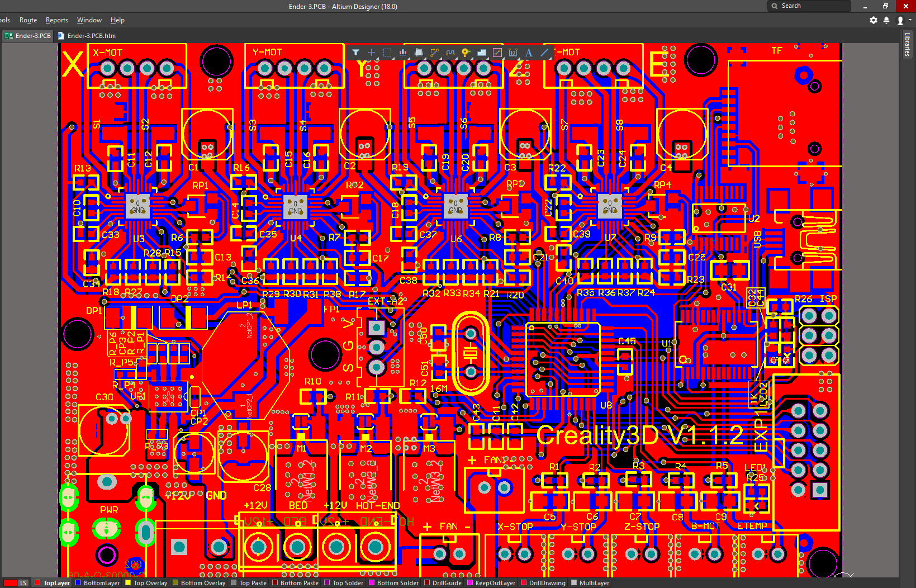Click the C28 capacitor designator
The width and height of the screenshot is (916, 588).
pos(262,488)
